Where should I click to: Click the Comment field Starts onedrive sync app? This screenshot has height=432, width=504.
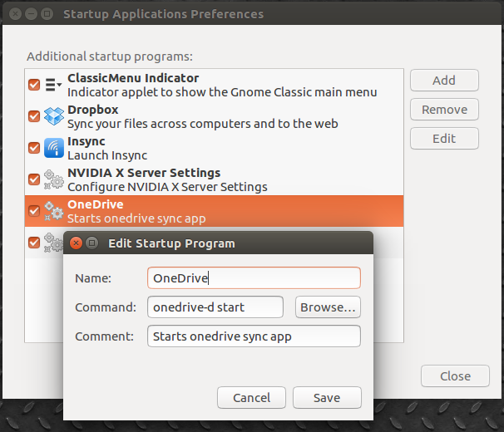(x=254, y=336)
